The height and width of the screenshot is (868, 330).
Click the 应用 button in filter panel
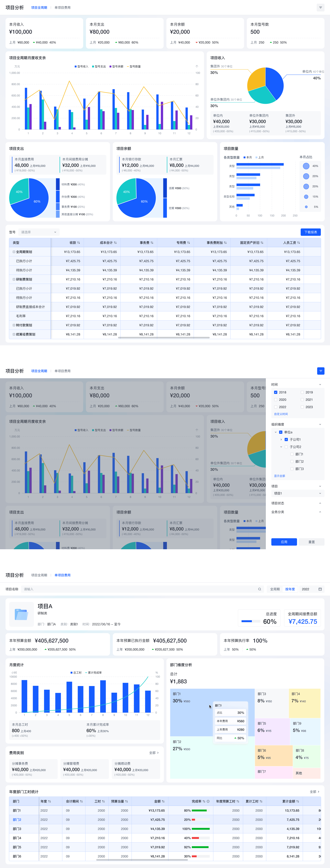284,542
